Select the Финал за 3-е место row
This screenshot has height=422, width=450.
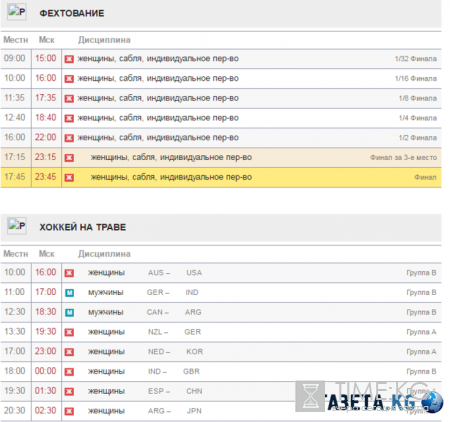[x=221, y=158]
